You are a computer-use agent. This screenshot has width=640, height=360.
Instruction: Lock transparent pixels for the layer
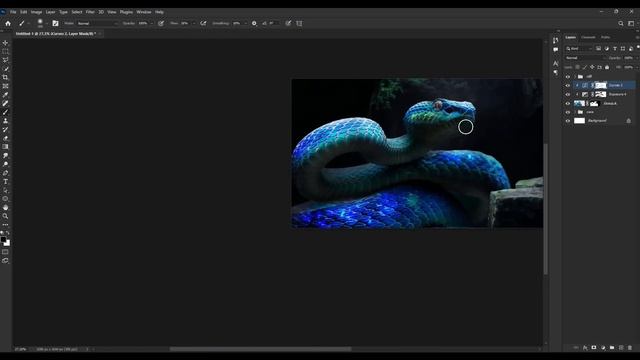point(577,67)
